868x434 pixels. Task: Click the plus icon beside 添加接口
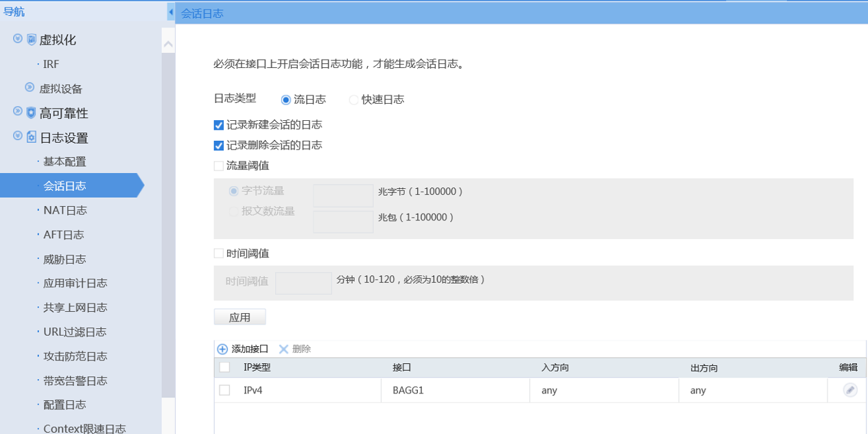point(222,349)
